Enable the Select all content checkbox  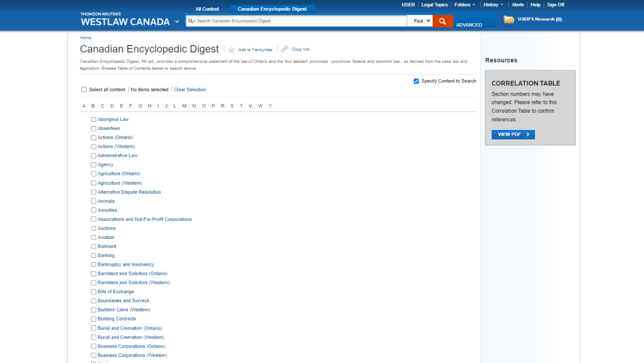[84, 89]
